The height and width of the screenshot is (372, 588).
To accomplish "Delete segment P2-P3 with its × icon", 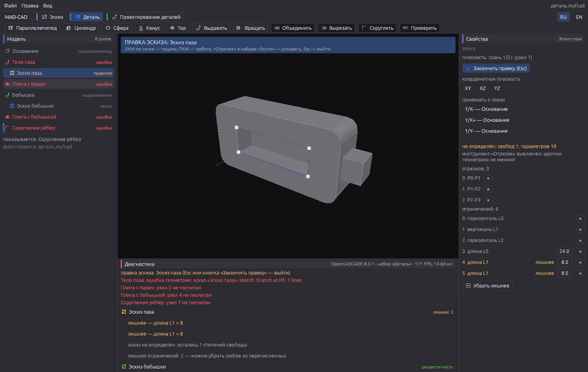I will tap(488, 200).
